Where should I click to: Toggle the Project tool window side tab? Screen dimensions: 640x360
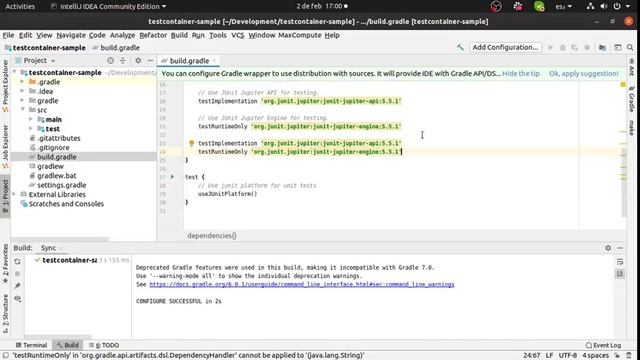(5, 197)
